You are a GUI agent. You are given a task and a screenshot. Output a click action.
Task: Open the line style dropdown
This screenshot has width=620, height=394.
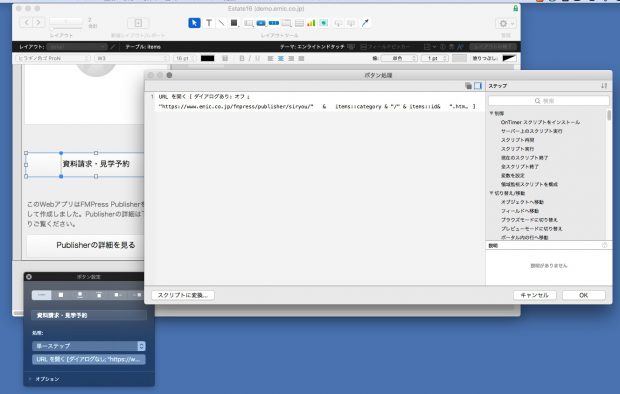[x=399, y=58]
